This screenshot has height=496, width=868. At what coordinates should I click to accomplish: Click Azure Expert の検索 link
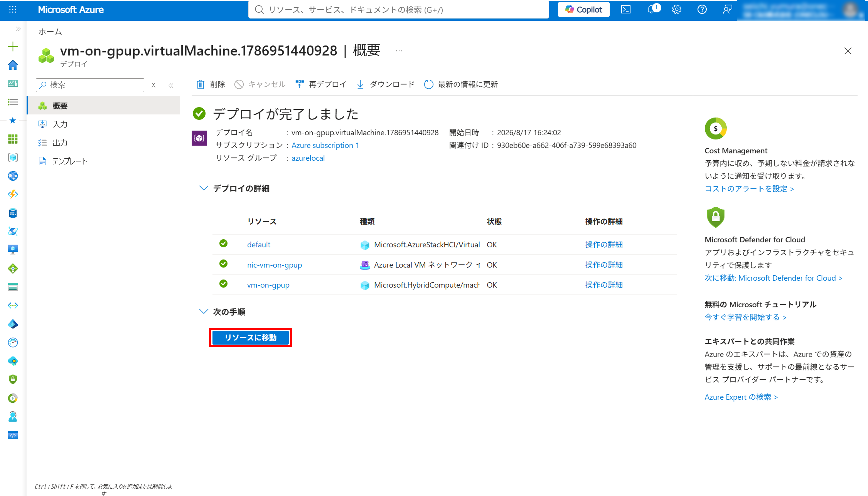[x=741, y=397]
